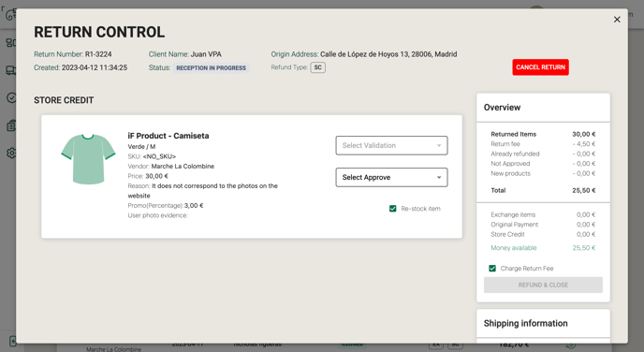Image resolution: width=644 pixels, height=352 pixels.
Task: Open the clipboard icon in left sidebar
Action: click(x=11, y=125)
